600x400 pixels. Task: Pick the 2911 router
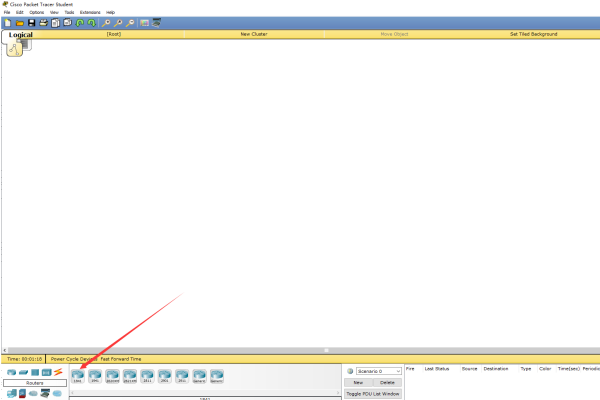(x=182, y=376)
